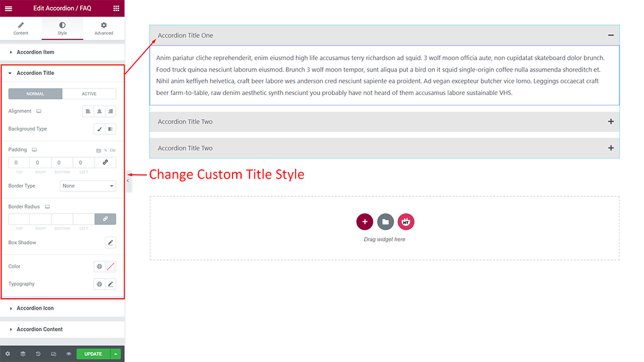Click the title Color swatch

(x=110, y=267)
